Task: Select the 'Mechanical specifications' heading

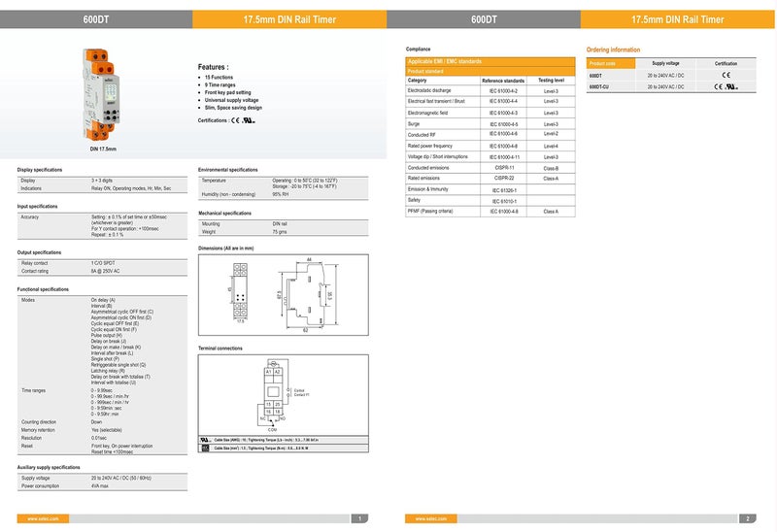Action: click(225, 214)
